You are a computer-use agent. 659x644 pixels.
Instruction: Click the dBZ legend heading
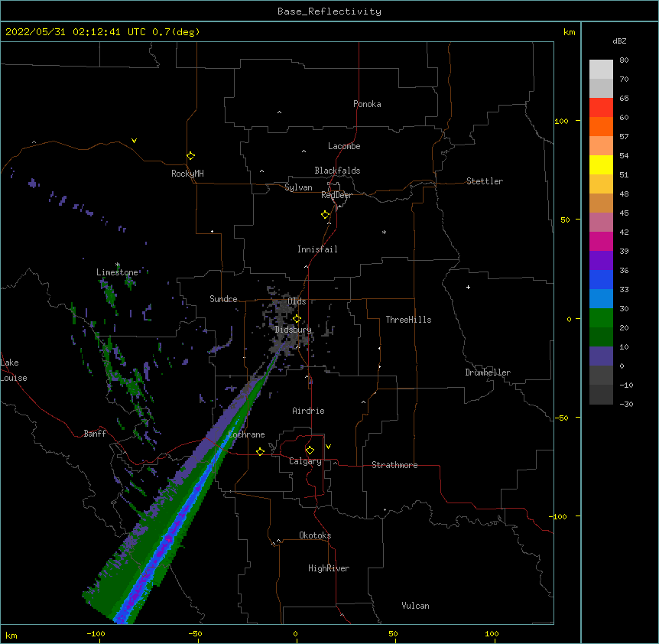pos(619,41)
